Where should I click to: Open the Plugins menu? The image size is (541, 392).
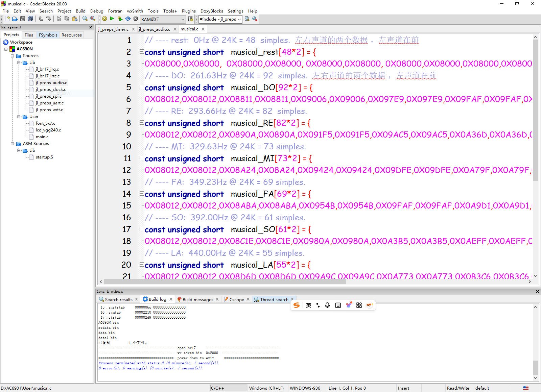click(x=189, y=11)
